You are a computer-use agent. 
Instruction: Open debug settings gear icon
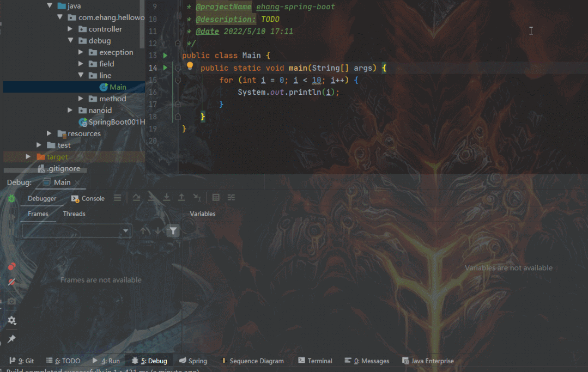pos(11,320)
